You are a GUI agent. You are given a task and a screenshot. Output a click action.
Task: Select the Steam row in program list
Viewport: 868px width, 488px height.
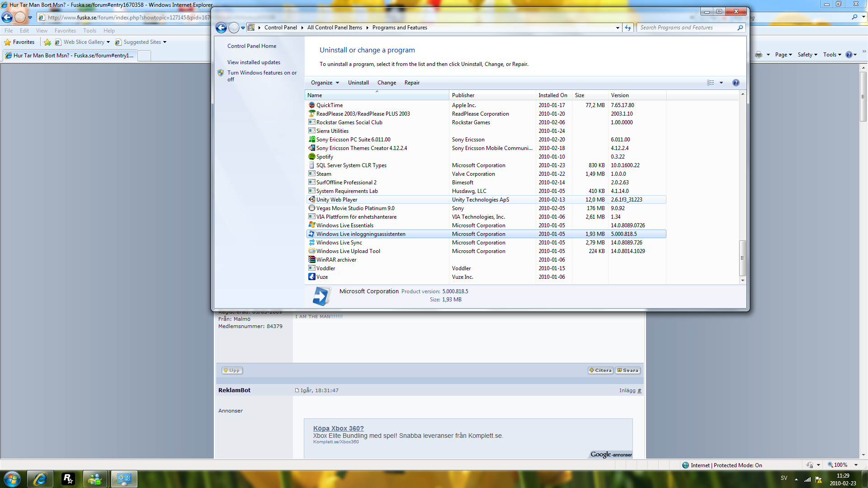click(x=486, y=174)
